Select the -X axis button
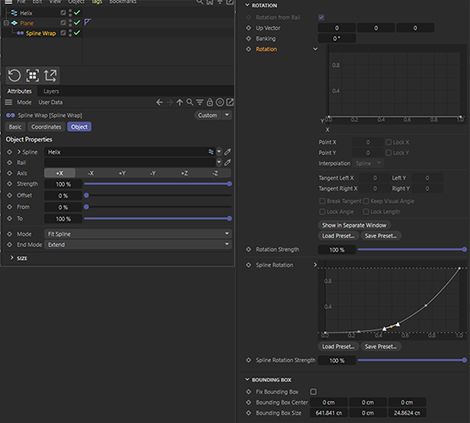The image size is (470, 423). (91, 173)
